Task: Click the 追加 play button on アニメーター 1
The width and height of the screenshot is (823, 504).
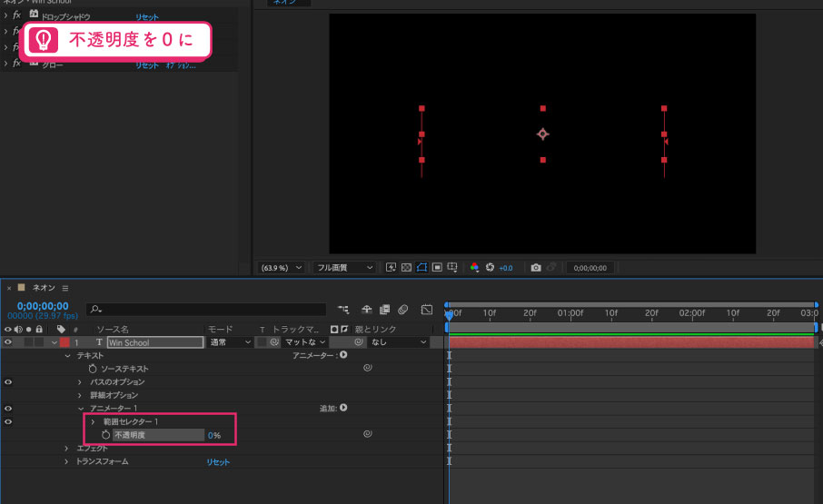Action: 343,408
